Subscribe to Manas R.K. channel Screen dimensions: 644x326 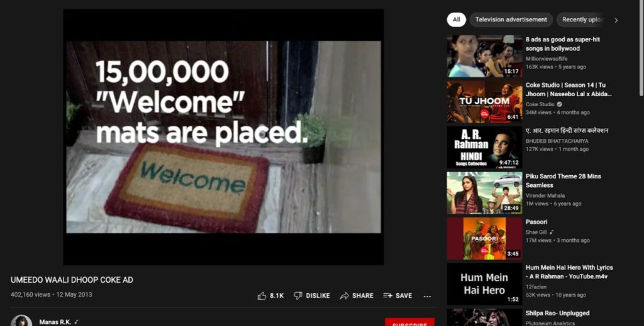tap(409, 322)
